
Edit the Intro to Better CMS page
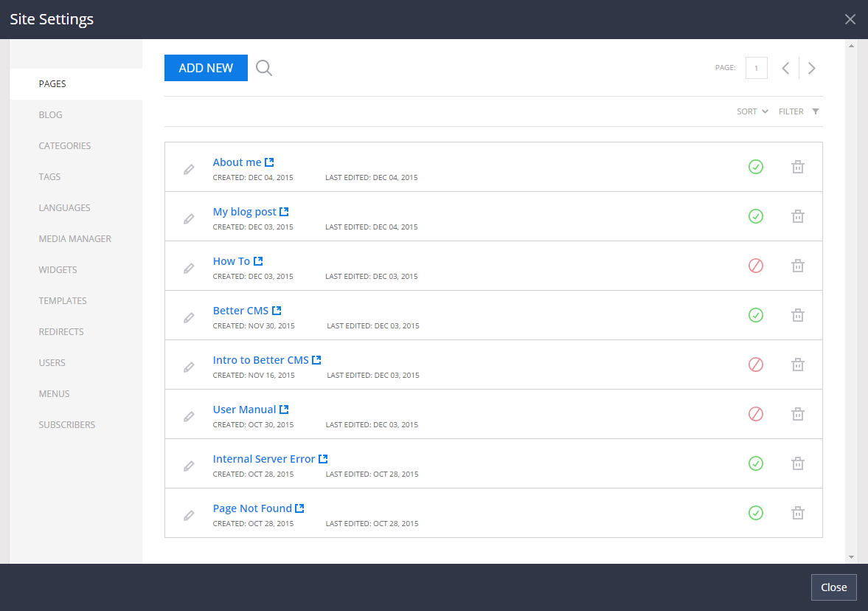pos(189,367)
